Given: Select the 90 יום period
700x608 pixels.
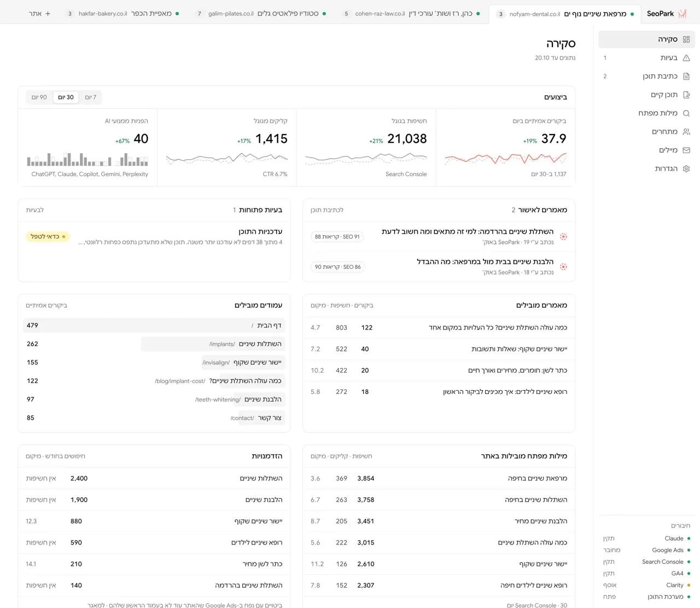Looking at the screenshot, I should pos(39,97).
